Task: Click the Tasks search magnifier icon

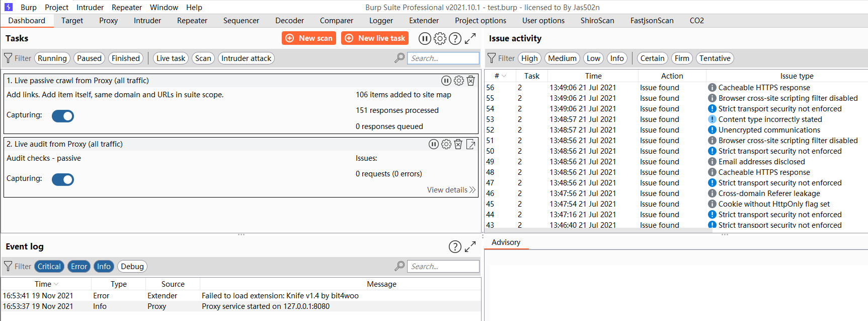Action: tap(400, 58)
